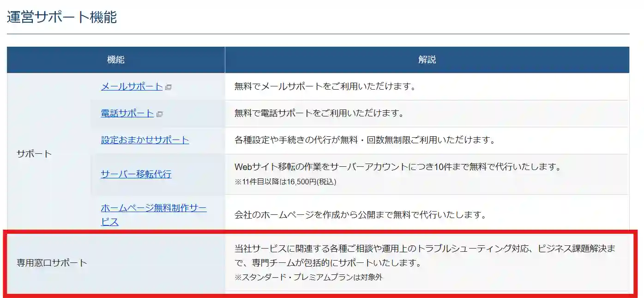Open the サーバー移転代行 link

[x=136, y=174]
